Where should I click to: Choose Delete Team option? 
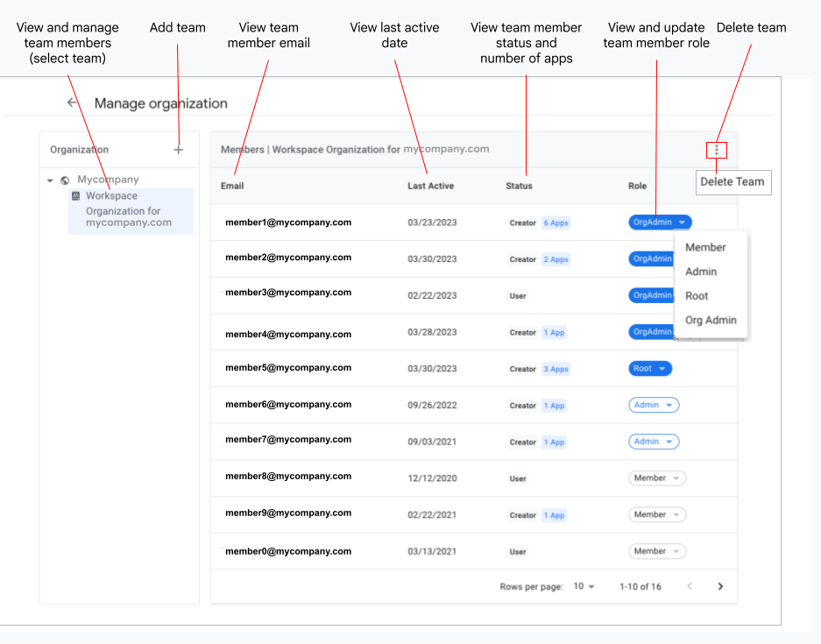coord(733,182)
